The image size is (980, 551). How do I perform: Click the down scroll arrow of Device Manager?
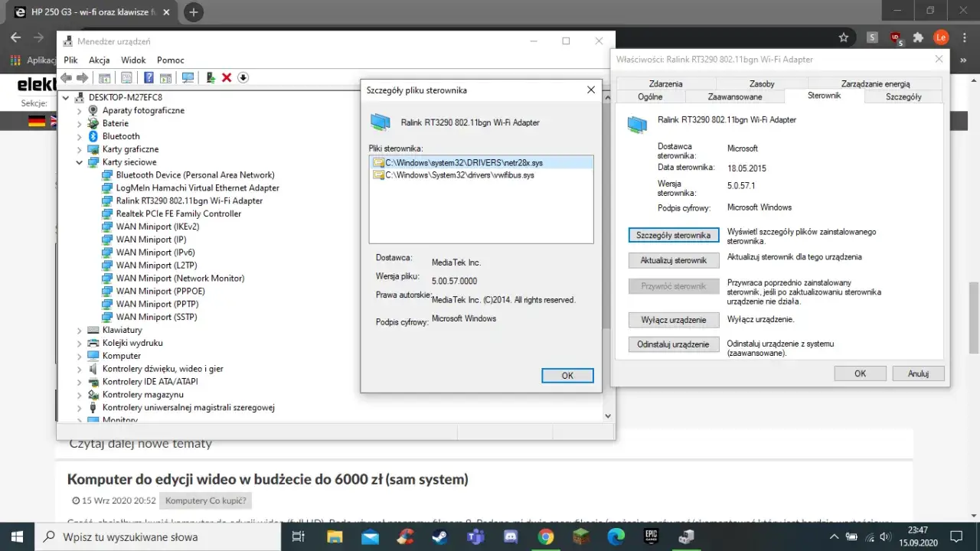pyautogui.click(x=607, y=415)
